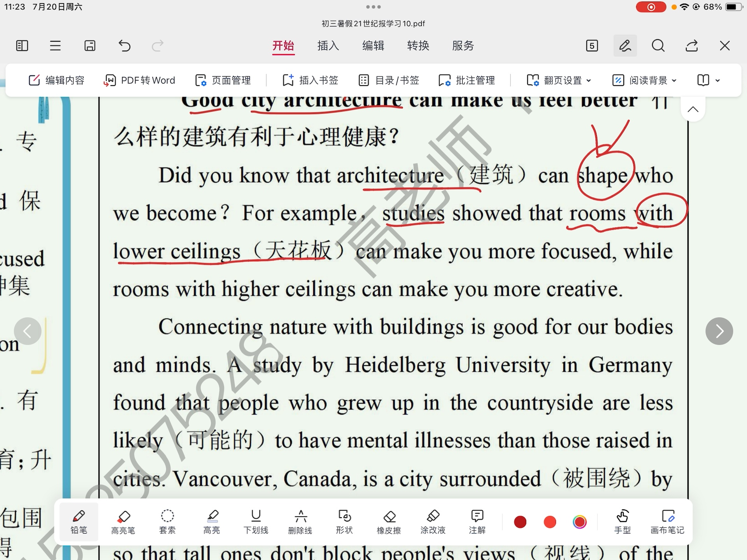Select the 形状 shapes tool

(344, 521)
